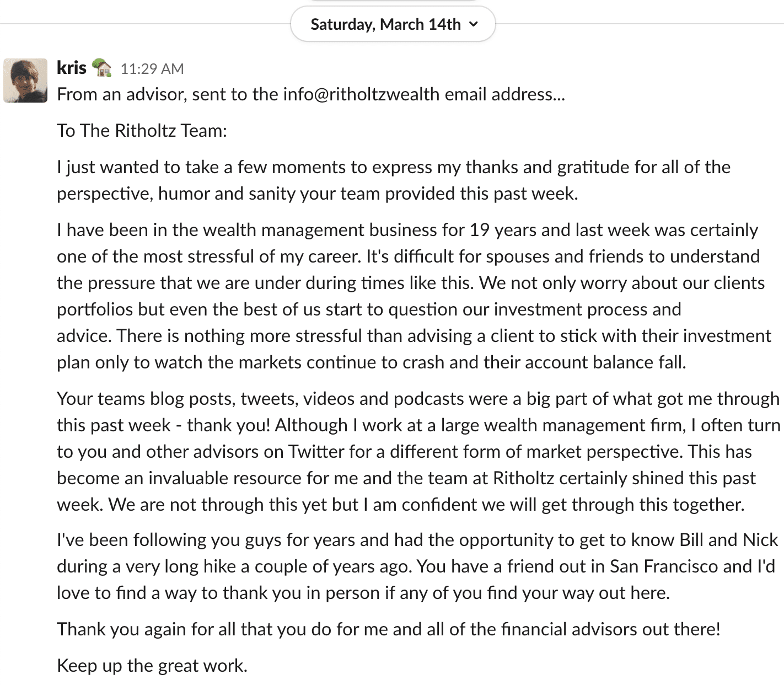Click the house status emoji beside kris

pos(101,68)
